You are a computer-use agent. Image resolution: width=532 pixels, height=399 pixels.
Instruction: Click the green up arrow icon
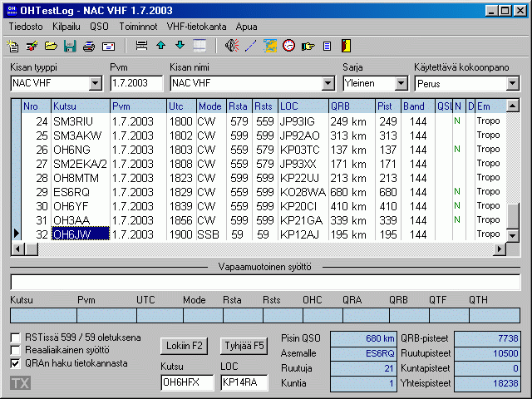tap(161, 46)
